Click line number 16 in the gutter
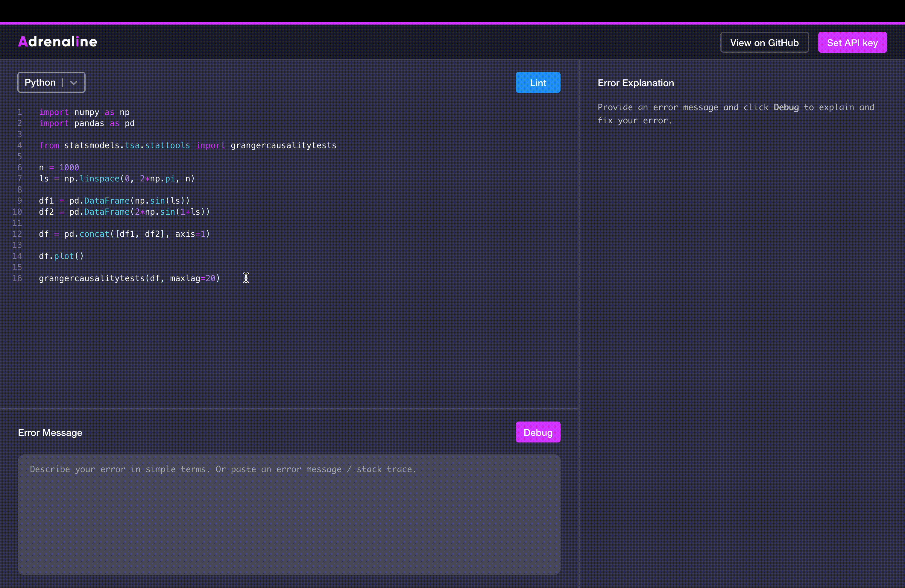905x588 pixels. coord(17,278)
